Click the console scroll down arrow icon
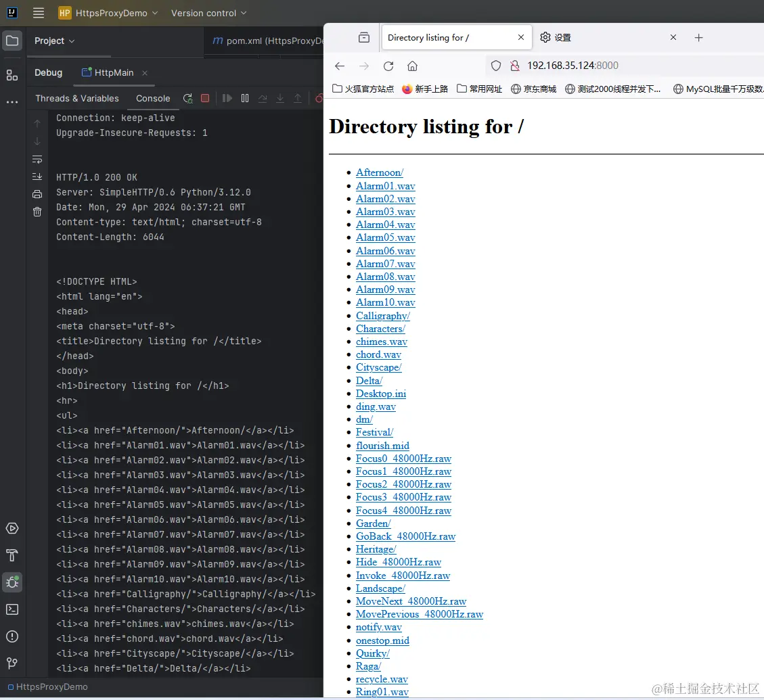Viewport: 764px width, 700px height. click(37, 141)
